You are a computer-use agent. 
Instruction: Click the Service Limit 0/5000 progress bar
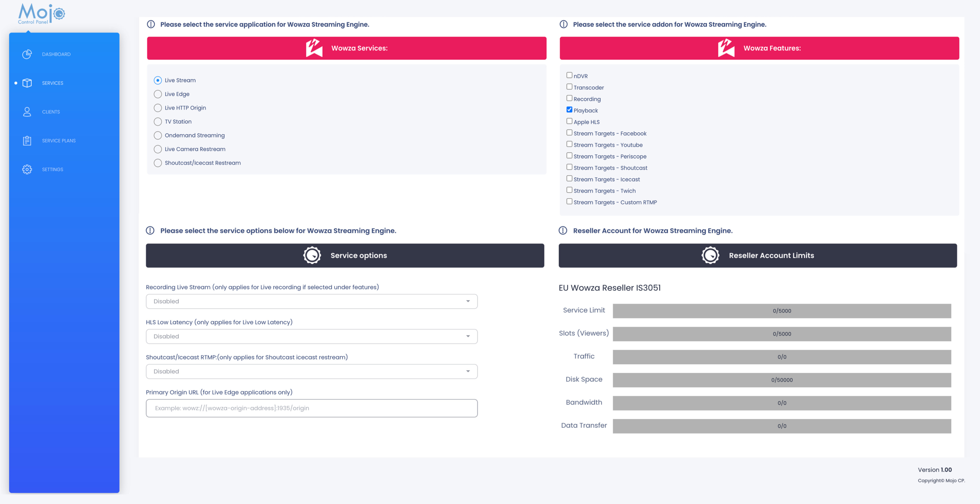[x=781, y=311]
